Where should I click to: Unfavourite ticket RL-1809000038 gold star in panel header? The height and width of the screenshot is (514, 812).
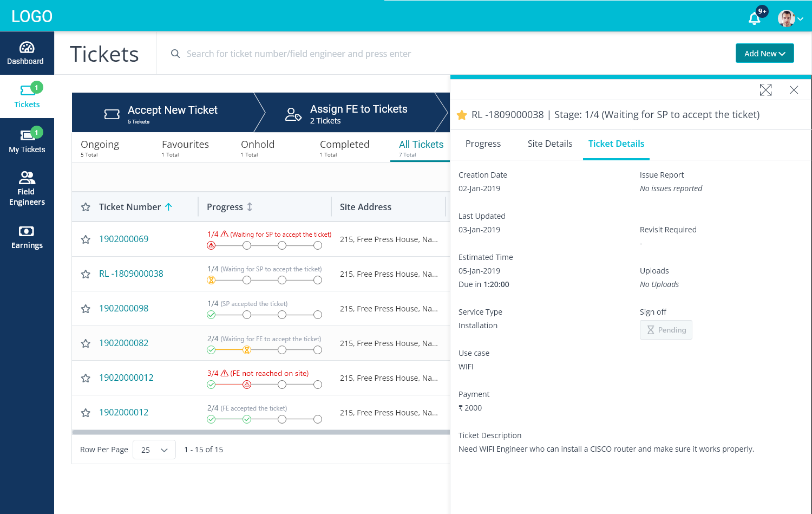coord(462,115)
